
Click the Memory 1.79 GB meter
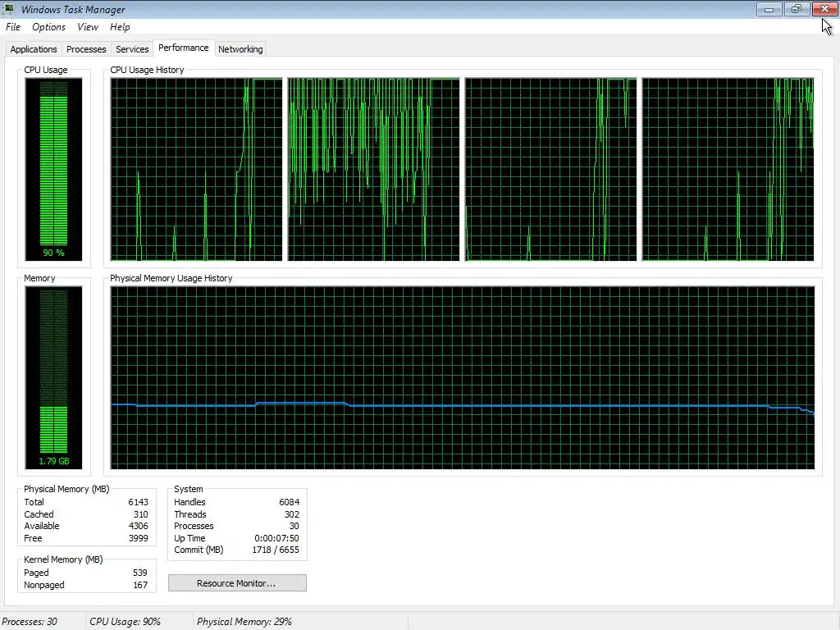pos(53,377)
